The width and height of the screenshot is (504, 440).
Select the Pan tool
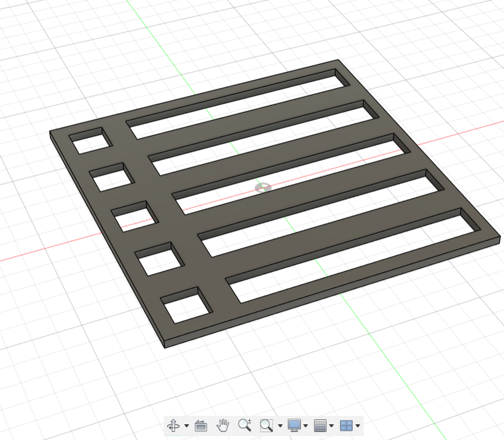point(223,425)
